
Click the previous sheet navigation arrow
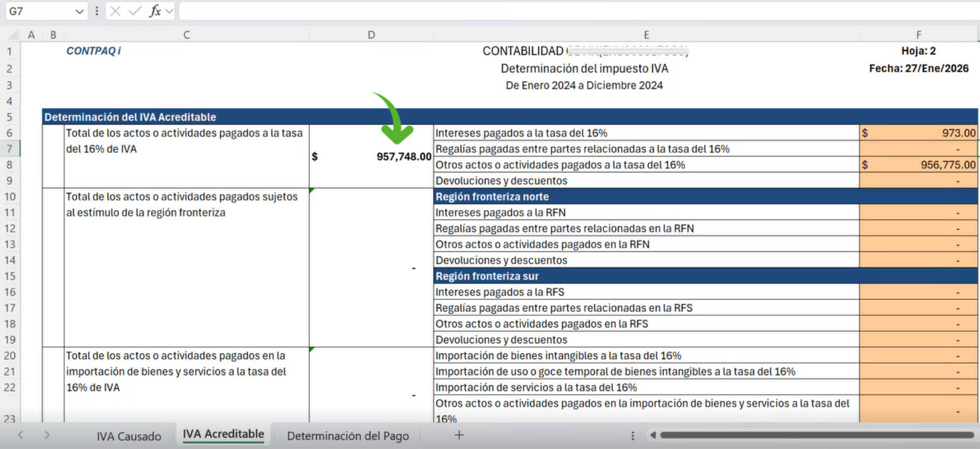[x=20, y=435]
